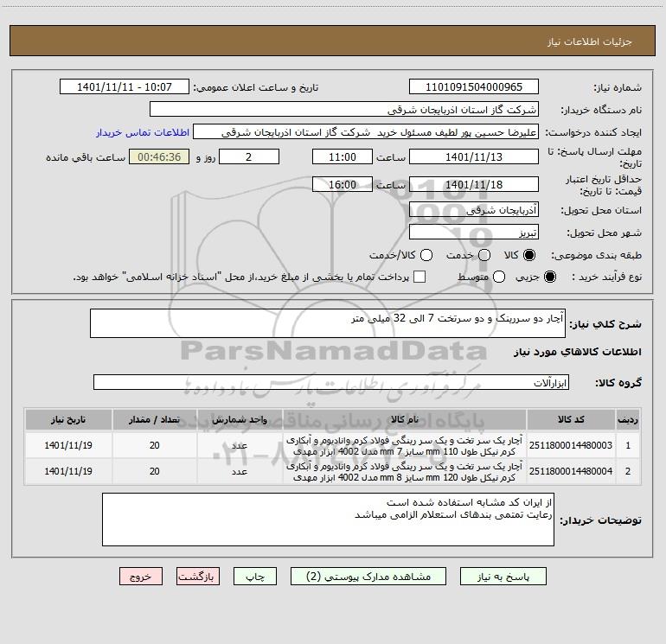Click the delivery city field تبریز

(x=474, y=232)
